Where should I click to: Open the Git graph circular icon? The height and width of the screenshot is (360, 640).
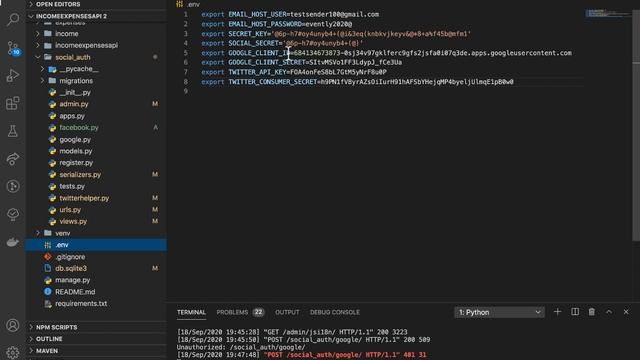click(13, 187)
